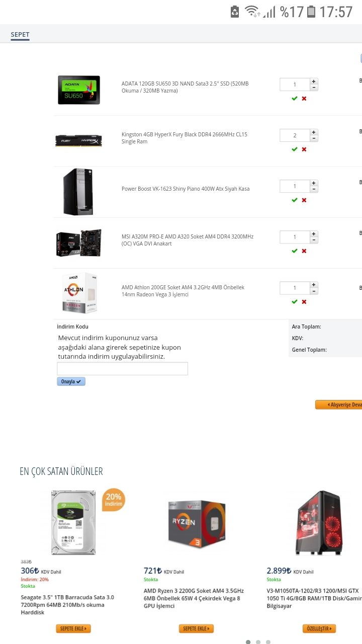Select first carousel pagination dot
The width and height of the screenshot is (362, 644).
248,642
